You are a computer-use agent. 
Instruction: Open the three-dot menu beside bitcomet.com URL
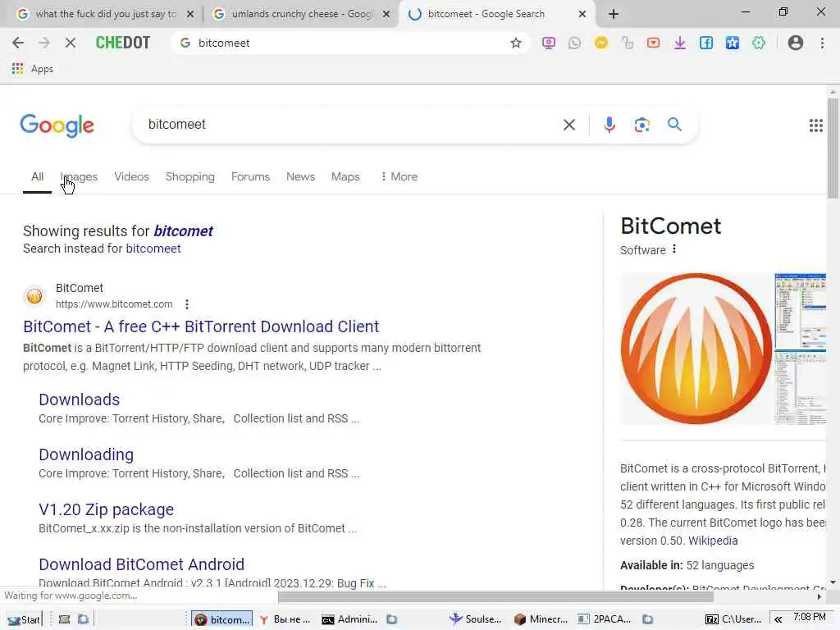click(x=186, y=304)
